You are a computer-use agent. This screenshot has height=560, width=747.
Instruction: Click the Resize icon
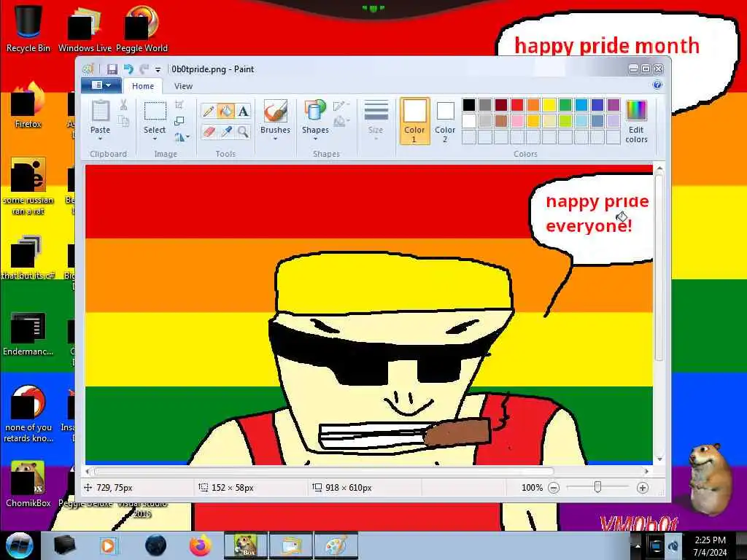pos(179,121)
